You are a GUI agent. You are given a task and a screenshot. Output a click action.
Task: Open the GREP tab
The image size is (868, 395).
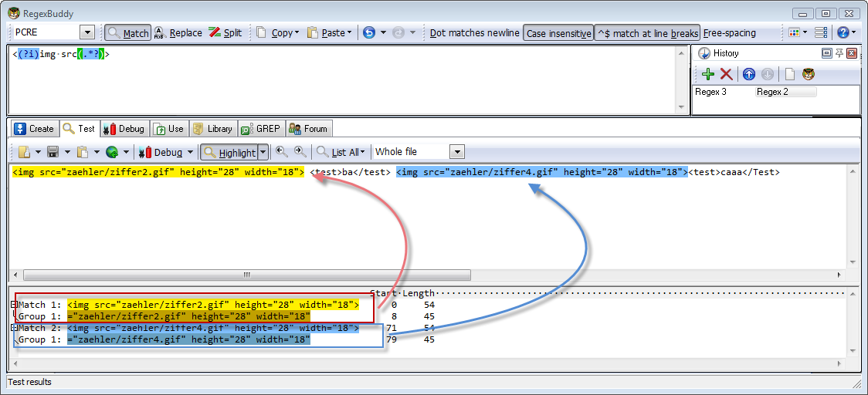pos(260,129)
